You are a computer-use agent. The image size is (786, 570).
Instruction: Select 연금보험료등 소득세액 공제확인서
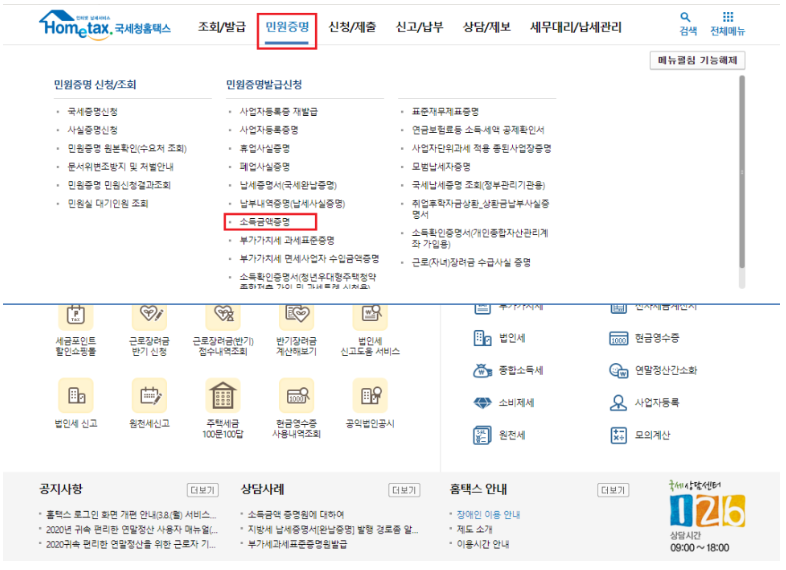coord(478,130)
